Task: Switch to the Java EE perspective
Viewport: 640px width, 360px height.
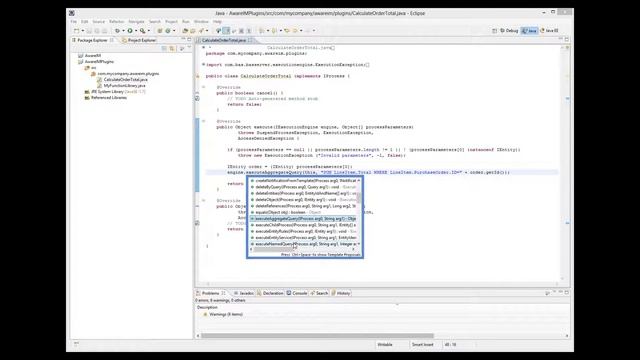Action: tap(549, 31)
